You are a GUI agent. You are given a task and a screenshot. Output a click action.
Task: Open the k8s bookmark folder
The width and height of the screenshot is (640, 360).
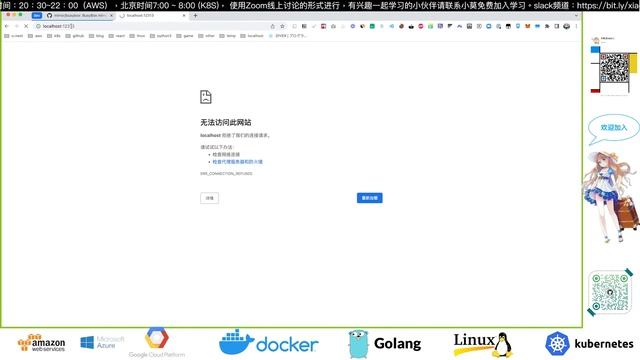(54, 36)
